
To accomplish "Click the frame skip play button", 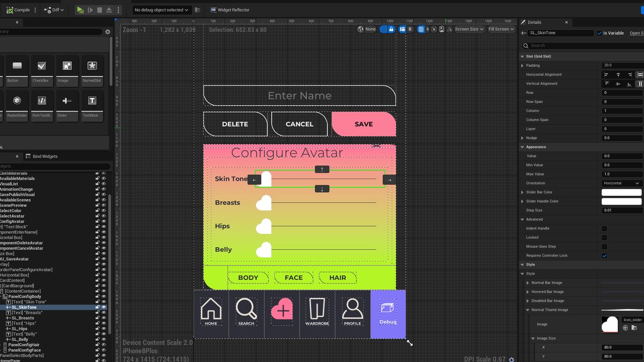I will click(x=90, y=10).
